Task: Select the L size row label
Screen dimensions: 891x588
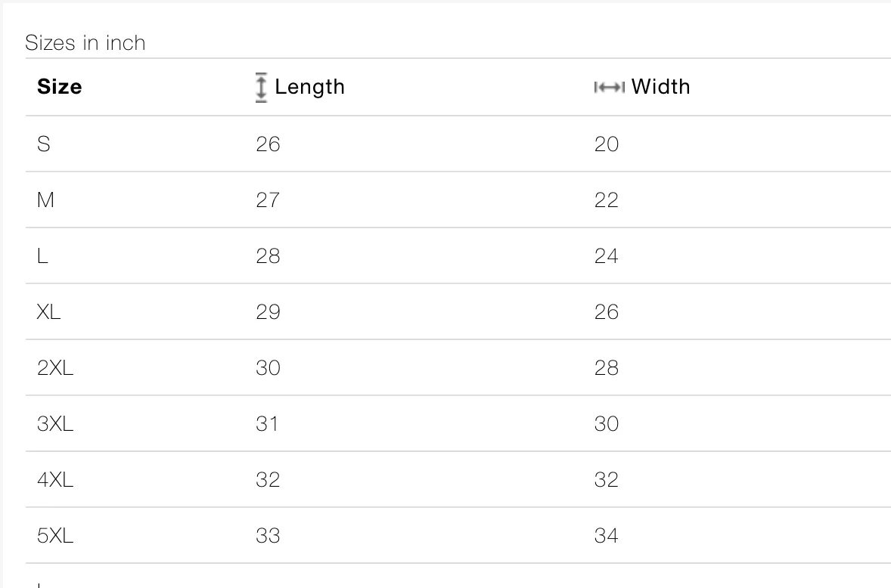Action: (42, 256)
